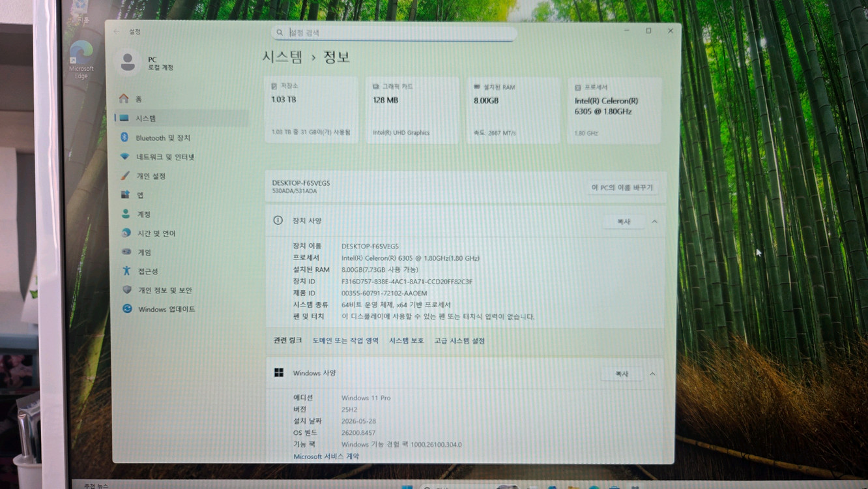Click the green 계정 person icon
868x489 pixels.
click(x=125, y=214)
